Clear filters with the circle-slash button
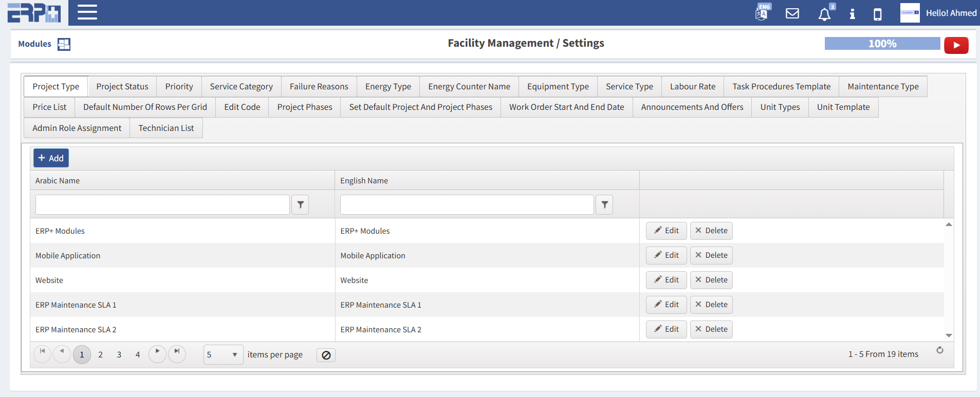 (x=326, y=355)
